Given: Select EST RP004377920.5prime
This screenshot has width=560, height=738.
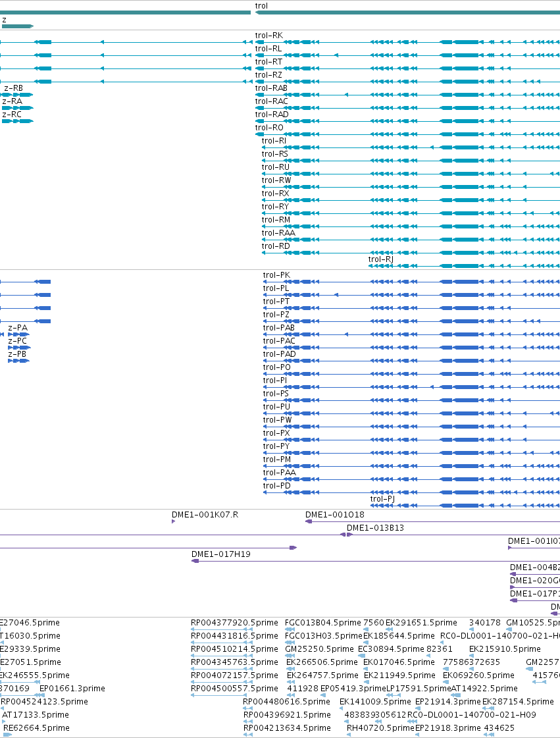Looking at the screenshot, I should pos(234,623).
